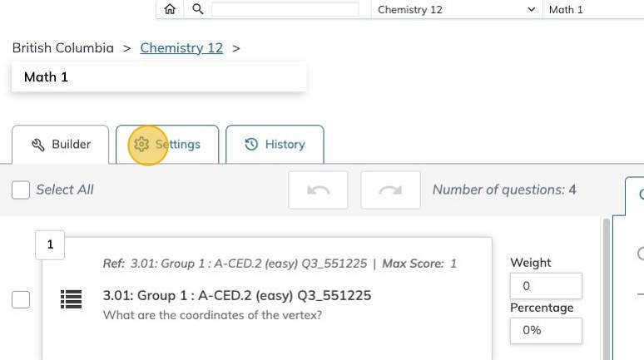Edit the Math 1 title field
Screen dimensions: 644x360
pos(159,77)
